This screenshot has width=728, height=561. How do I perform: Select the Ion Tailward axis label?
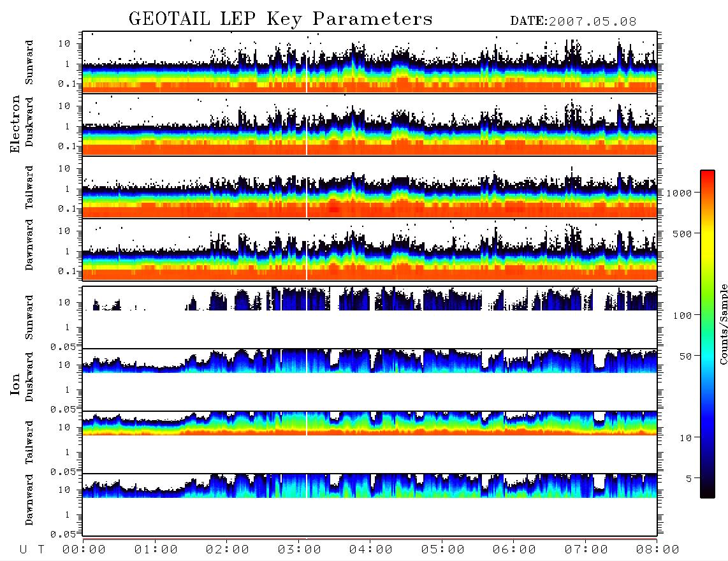29,442
